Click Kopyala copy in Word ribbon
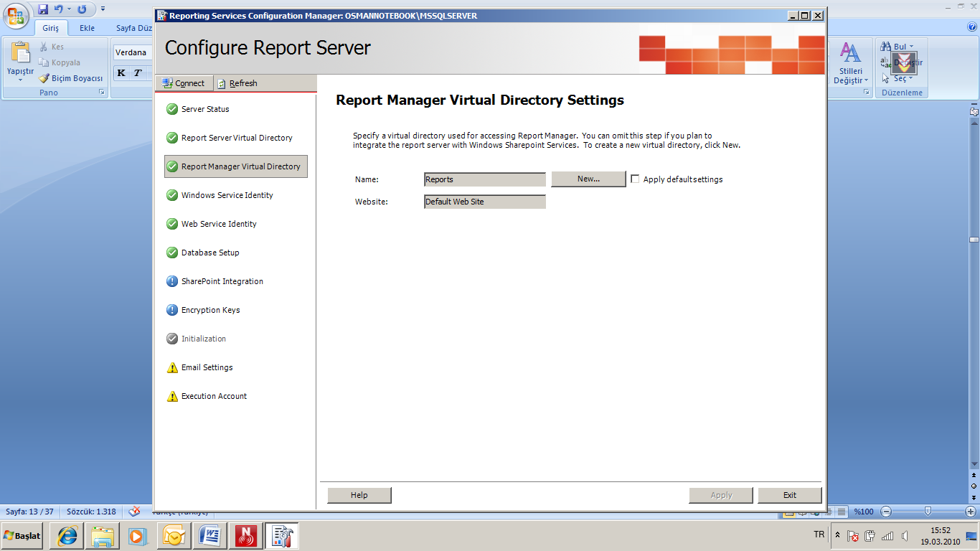Screen dimensions: 980x551 (x=60, y=62)
